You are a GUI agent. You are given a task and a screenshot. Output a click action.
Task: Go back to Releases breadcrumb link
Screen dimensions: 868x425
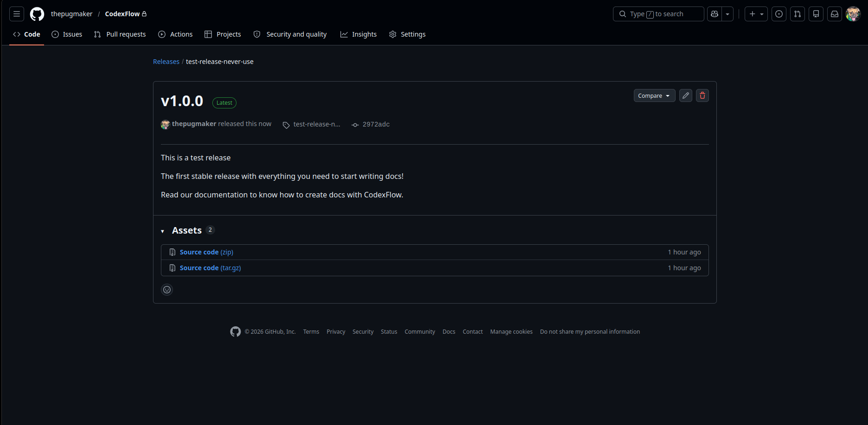[x=166, y=62]
